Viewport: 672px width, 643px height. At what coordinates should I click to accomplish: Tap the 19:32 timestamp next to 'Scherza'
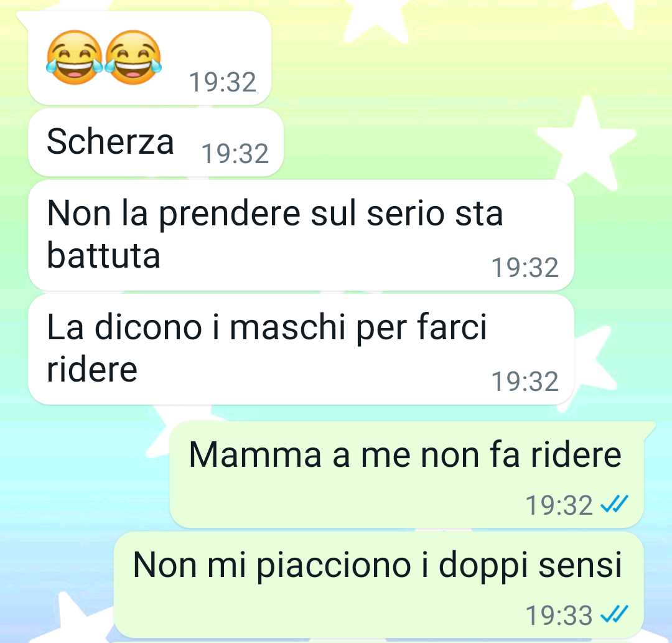pos(235,154)
